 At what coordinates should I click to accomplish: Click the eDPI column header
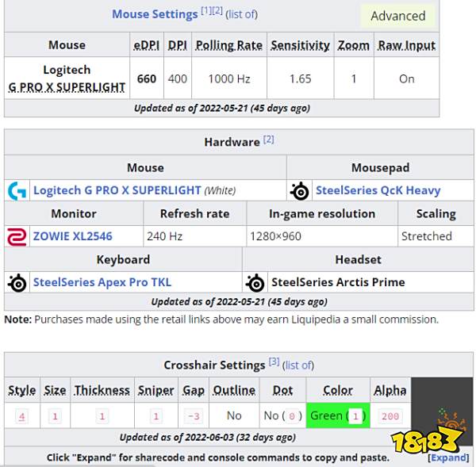pyautogui.click(x=147, y=45)
